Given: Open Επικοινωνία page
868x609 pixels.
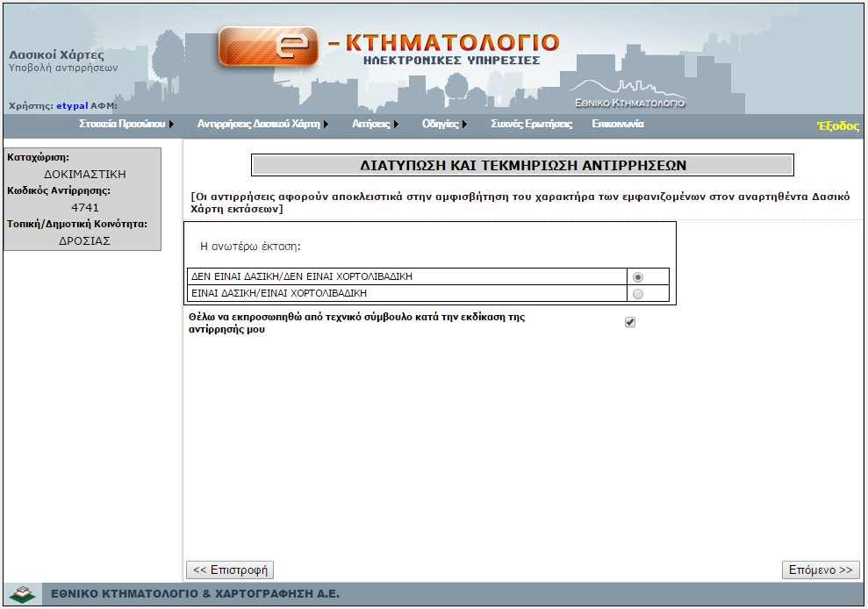Looking at the screenshot, I should click(618, 124).
